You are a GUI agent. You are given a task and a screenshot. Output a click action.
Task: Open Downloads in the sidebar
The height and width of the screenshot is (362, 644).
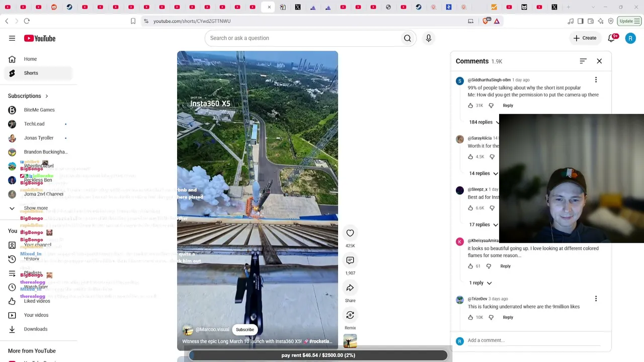point(39,329)
